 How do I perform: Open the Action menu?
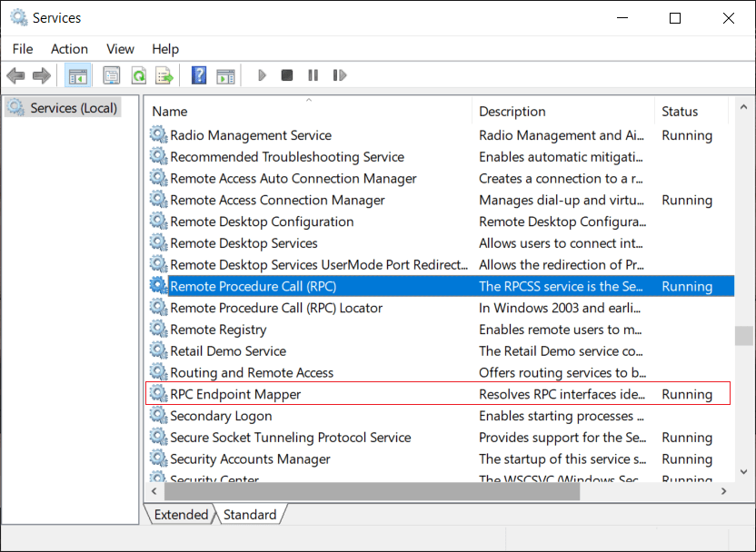pyautogui.click(x=68, y=48)
